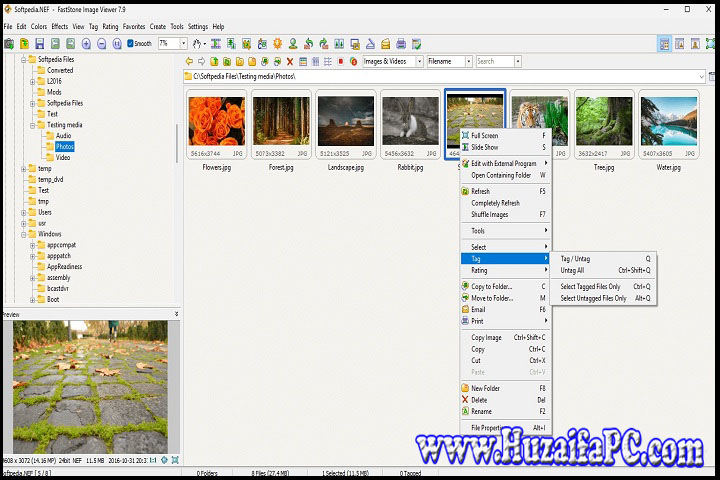
Task: Click the green-check settings icon after printer
Action: 416,44
